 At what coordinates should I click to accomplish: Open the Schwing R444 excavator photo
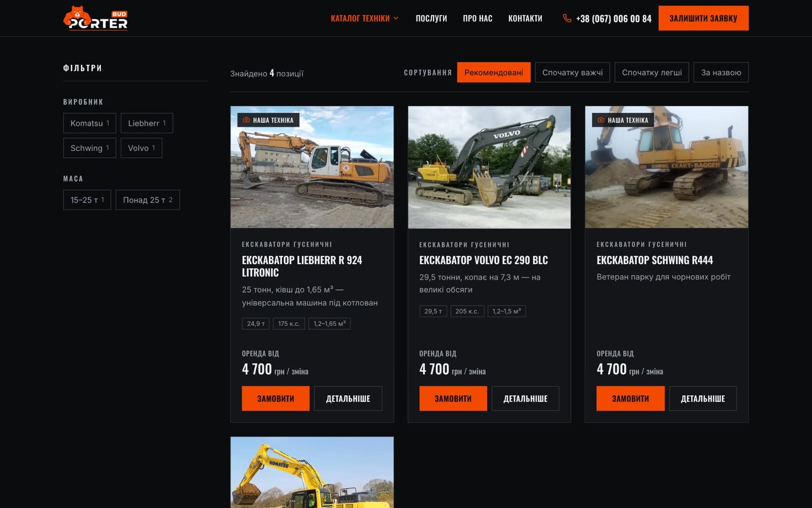[x=666, y=167]
